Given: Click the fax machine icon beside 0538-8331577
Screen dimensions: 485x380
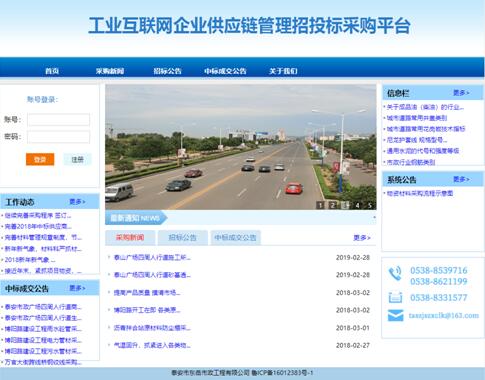Looking at the screenshot, I should coord(395,297).
